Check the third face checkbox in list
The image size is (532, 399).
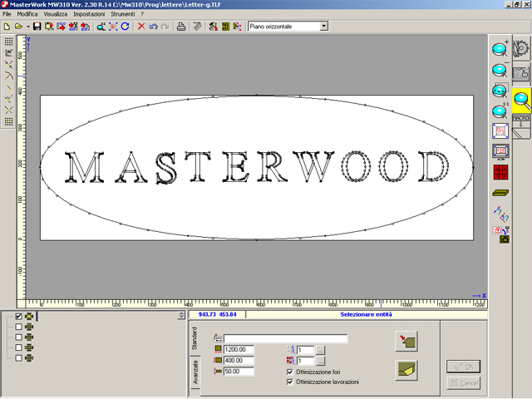pyautogui.click(x=18, y=337)
